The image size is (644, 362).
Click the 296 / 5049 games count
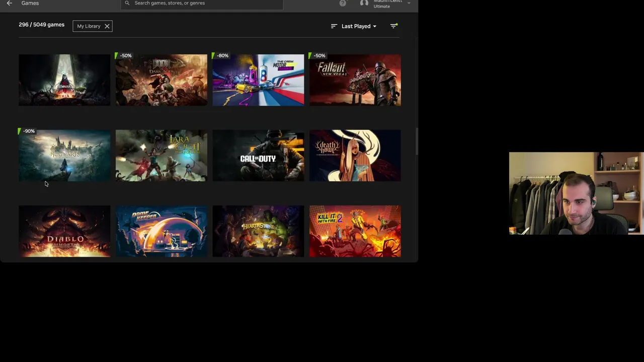click(x=41, y=25)
